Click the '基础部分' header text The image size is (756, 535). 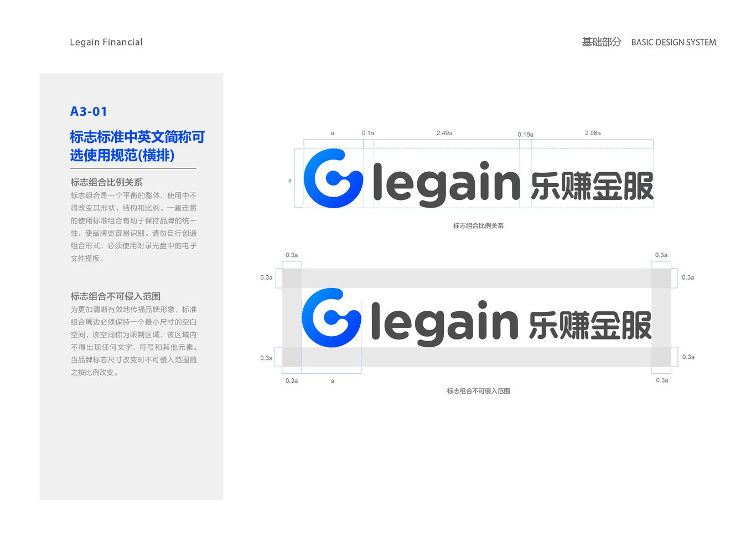[x=602, y=42]
